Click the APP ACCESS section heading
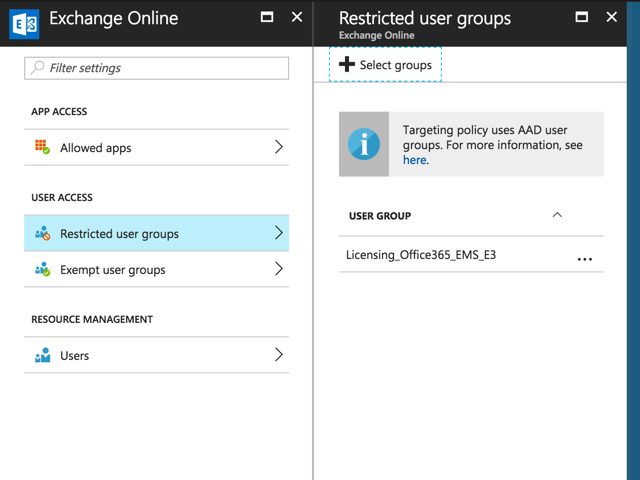This screenshot has height=480, width=640. click(x=59, y=112)
